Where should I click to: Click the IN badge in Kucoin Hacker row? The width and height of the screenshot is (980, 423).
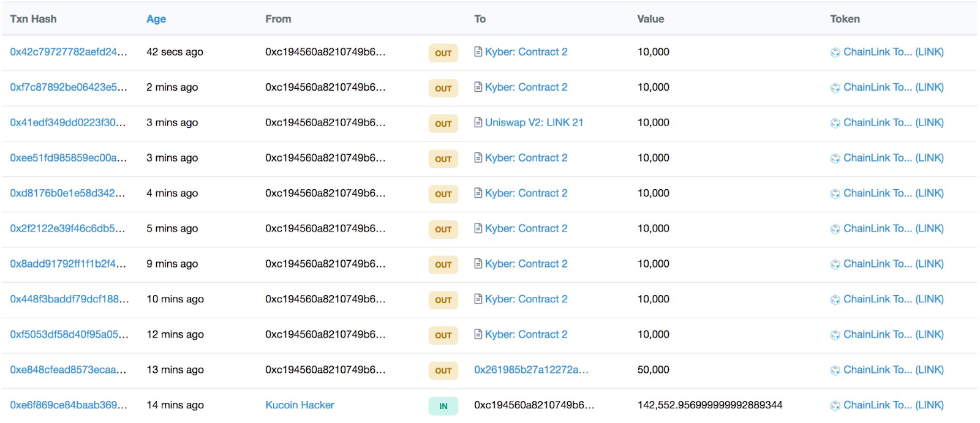[x=443, y=406]
